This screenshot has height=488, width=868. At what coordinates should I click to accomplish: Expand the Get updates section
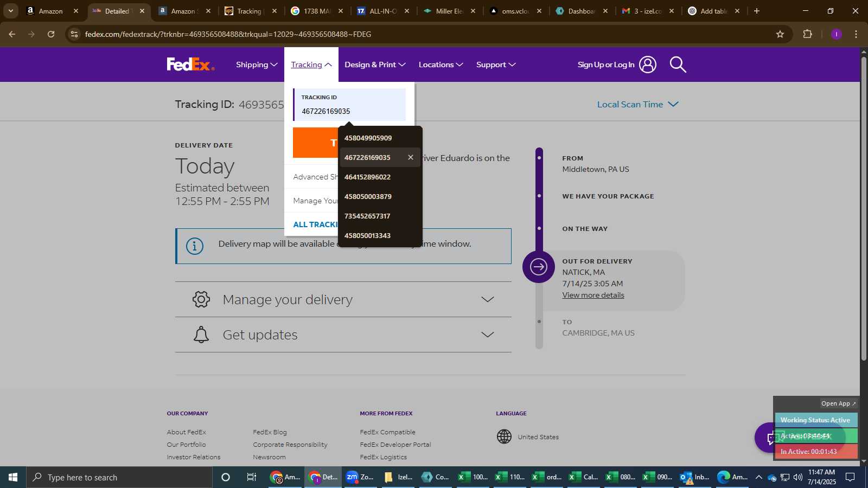[x=343, y=335]
